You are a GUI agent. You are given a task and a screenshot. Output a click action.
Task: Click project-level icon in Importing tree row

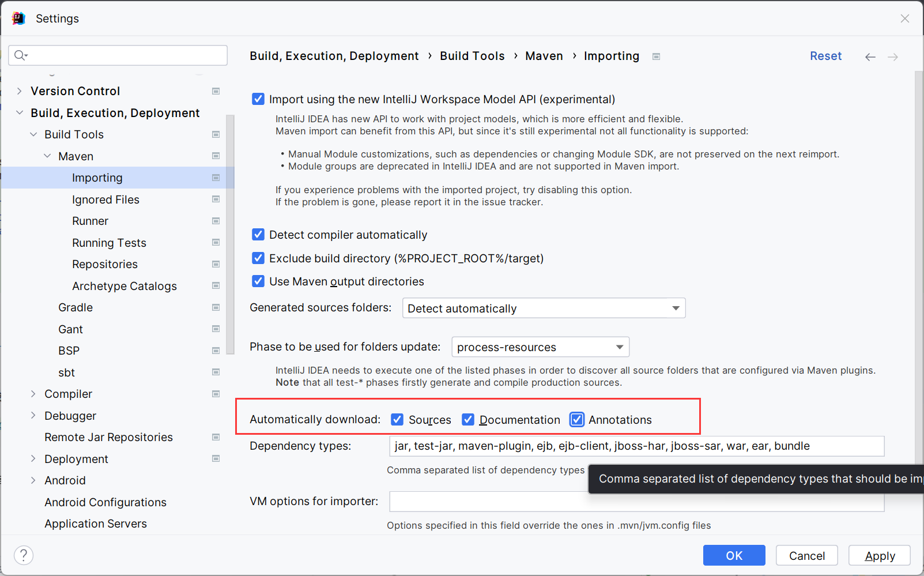(x=216, y=178)
